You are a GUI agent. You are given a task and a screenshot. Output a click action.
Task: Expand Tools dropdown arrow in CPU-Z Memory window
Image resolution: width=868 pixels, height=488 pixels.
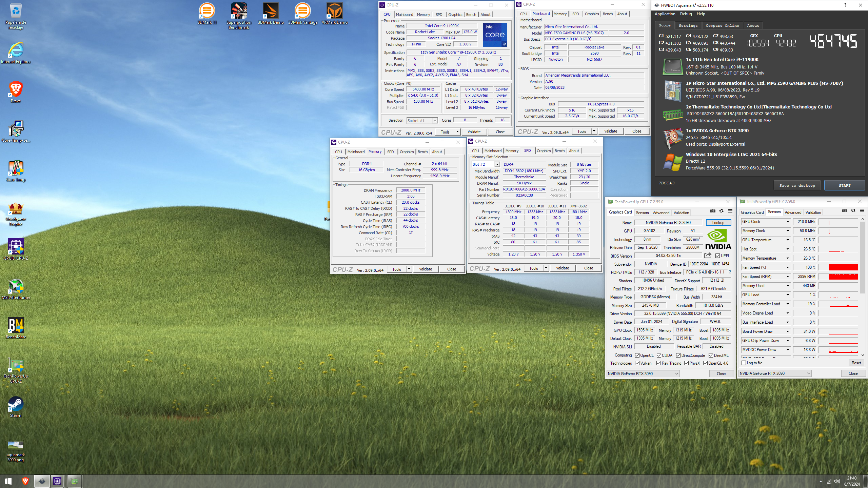(409, 269)
